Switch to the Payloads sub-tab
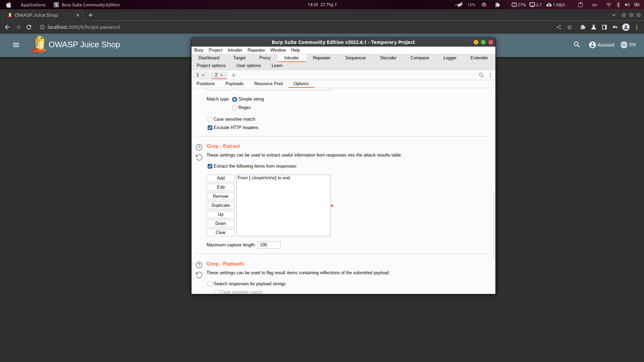 coord(234,84)
